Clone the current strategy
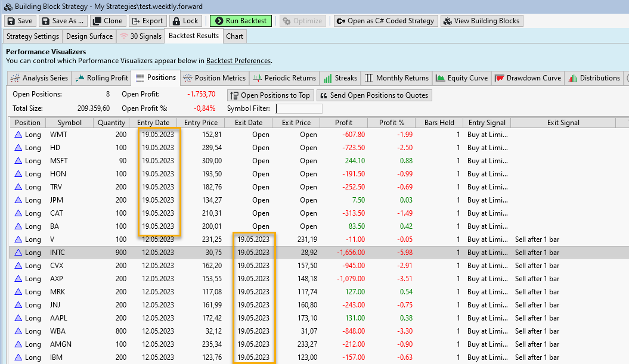Screen dimensions: 629x364 pos(109,21)
